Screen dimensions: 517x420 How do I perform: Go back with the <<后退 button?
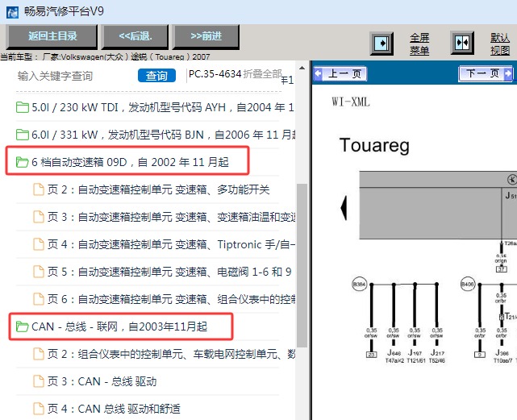pos(136,36)
